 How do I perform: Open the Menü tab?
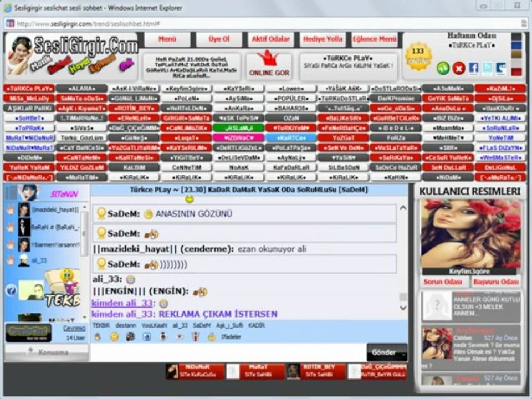tap(167, 39)
